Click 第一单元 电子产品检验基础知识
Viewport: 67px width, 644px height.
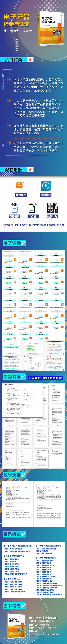tap(17, 546)
